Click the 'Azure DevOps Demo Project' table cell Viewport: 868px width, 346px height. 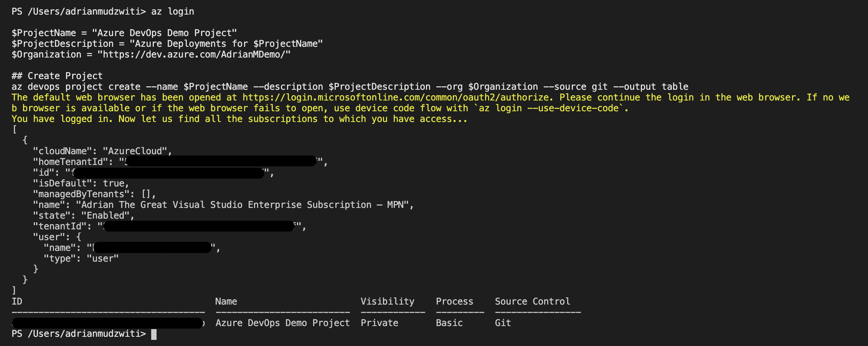pyautogui.click(x=283, y=323)
